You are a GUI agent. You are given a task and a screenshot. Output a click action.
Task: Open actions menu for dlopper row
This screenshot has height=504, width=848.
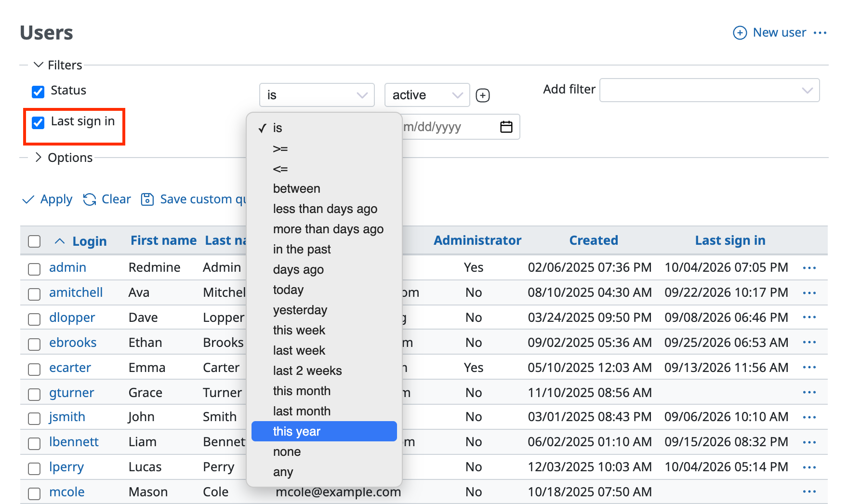809,318
